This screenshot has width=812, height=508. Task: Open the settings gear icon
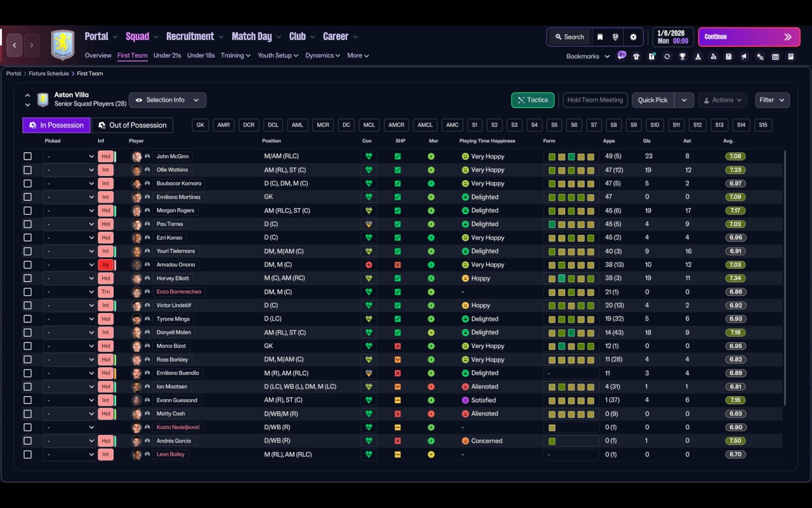coord(633,37)
